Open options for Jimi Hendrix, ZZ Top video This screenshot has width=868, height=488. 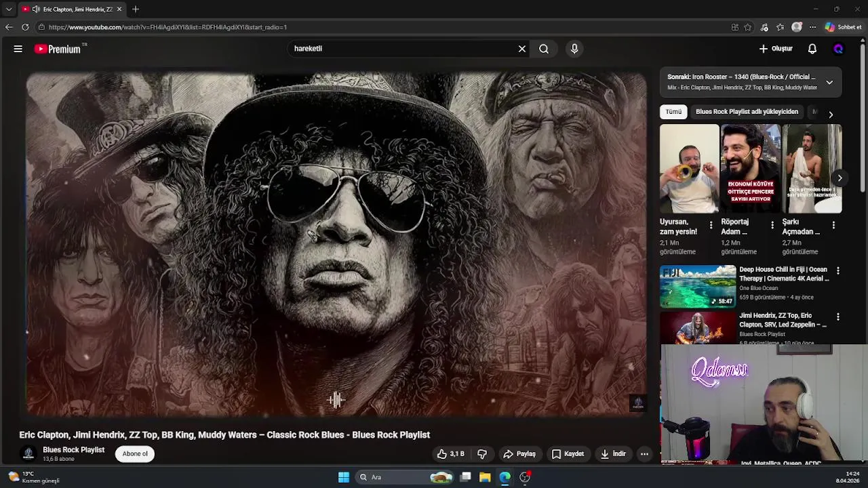click(x=838, y=317)
